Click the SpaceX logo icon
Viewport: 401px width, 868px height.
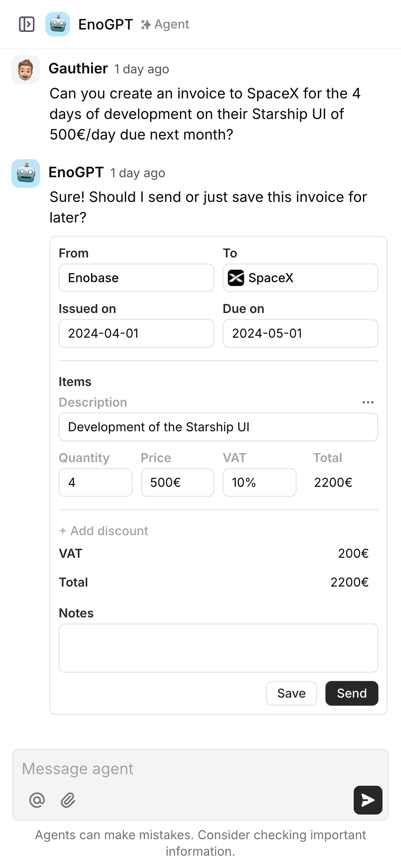[x=236, y=278]
